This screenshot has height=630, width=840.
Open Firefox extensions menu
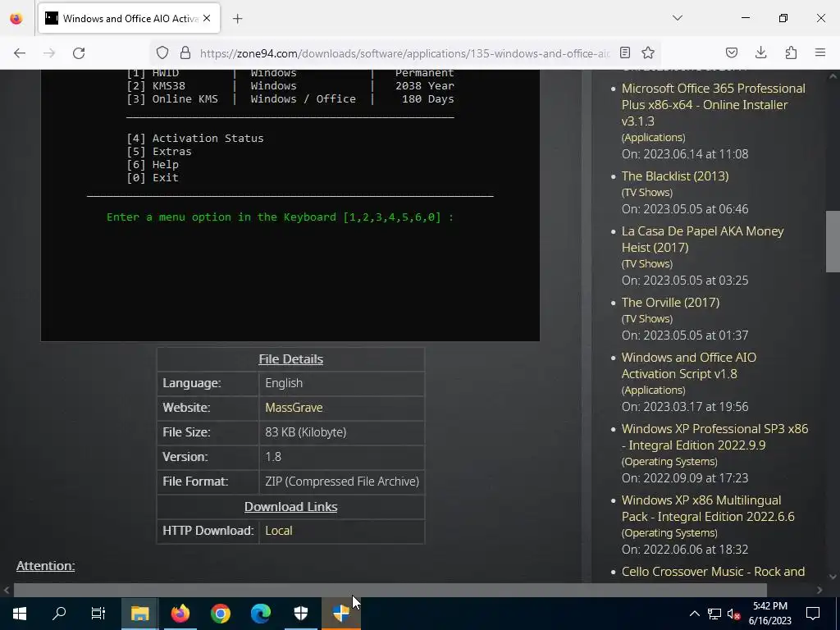click(791, 52)
